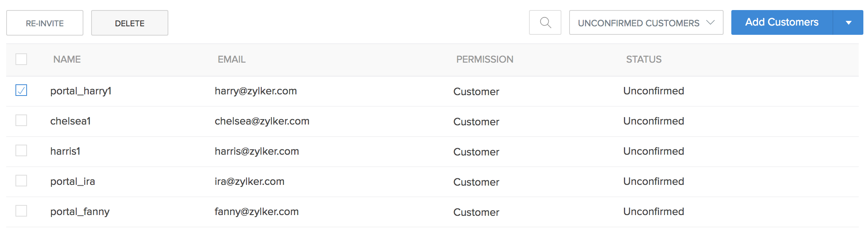
Task: Click the Permission column header
Action: pyautogui.click(x=485, y=59)
